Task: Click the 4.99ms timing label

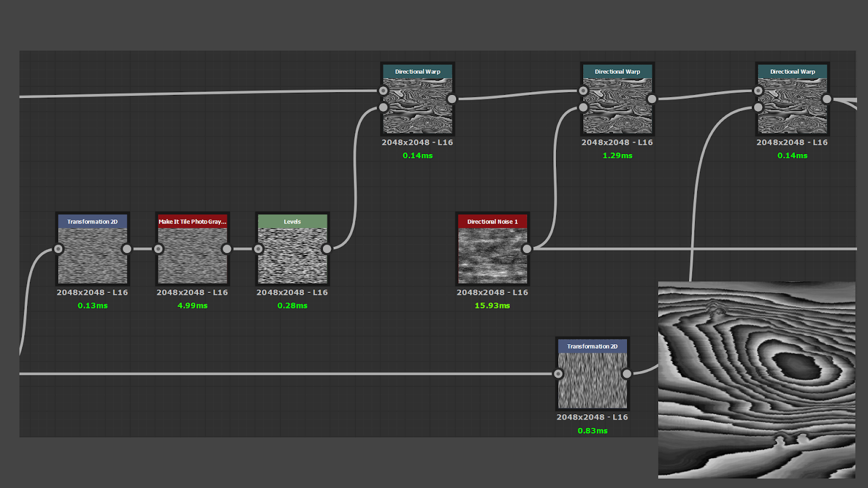Action: click(193, 306)
